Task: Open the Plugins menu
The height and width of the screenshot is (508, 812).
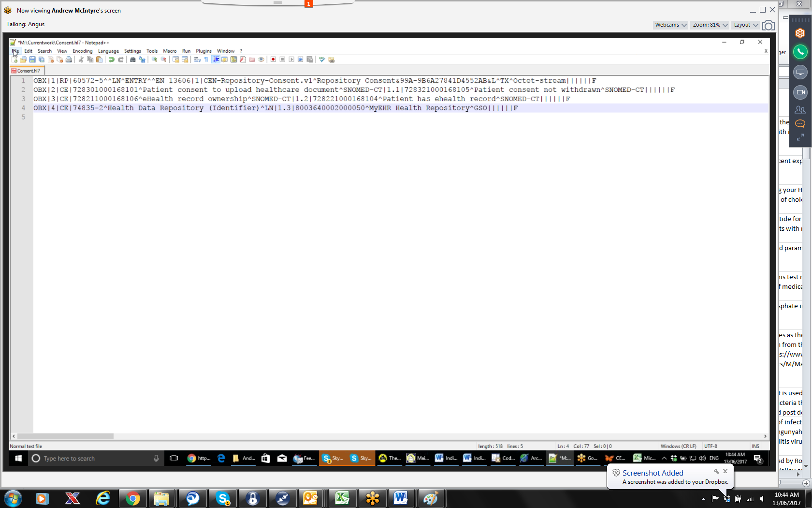Action: click(x=203, y=51)
